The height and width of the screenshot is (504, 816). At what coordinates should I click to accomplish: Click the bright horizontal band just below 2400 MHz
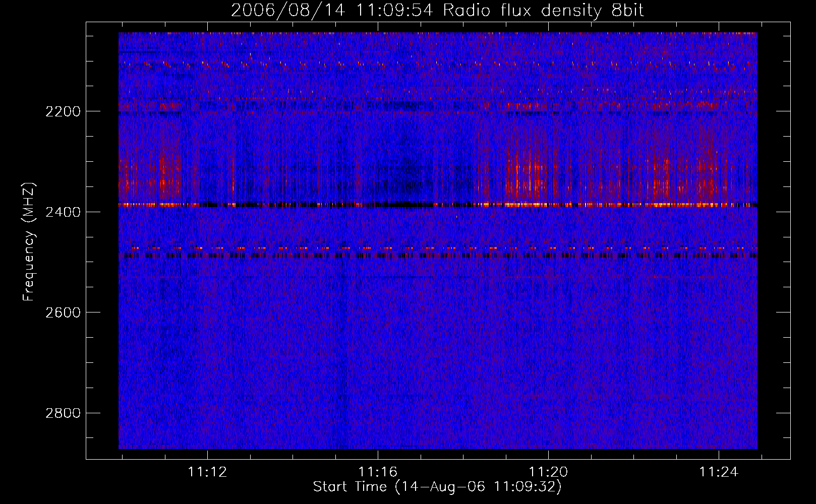click(438, 205)
